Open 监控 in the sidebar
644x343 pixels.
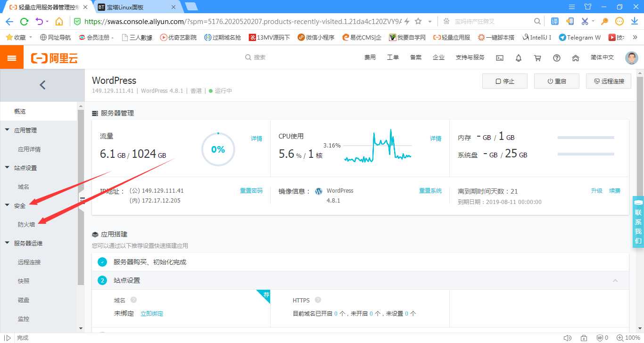[24, 319]
